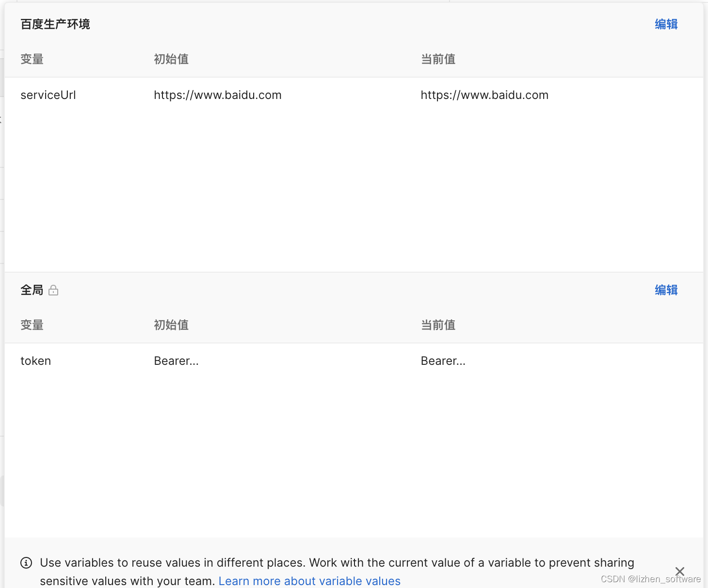Viewport: 708px width, 588px height.
Task: Click 变量 column header in 百度生产环境
Action: [x=32, y=59]
